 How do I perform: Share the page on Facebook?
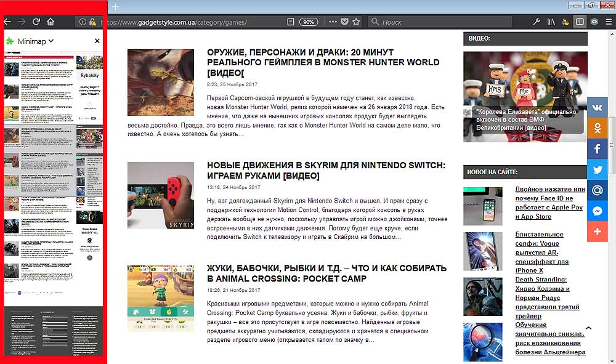(x=598, y=149)
